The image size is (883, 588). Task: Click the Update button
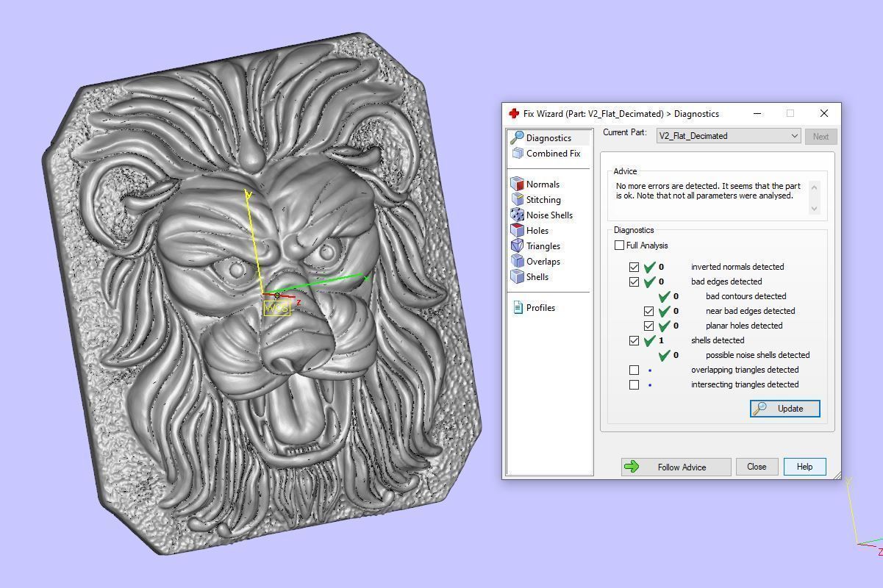pos(785,409)
